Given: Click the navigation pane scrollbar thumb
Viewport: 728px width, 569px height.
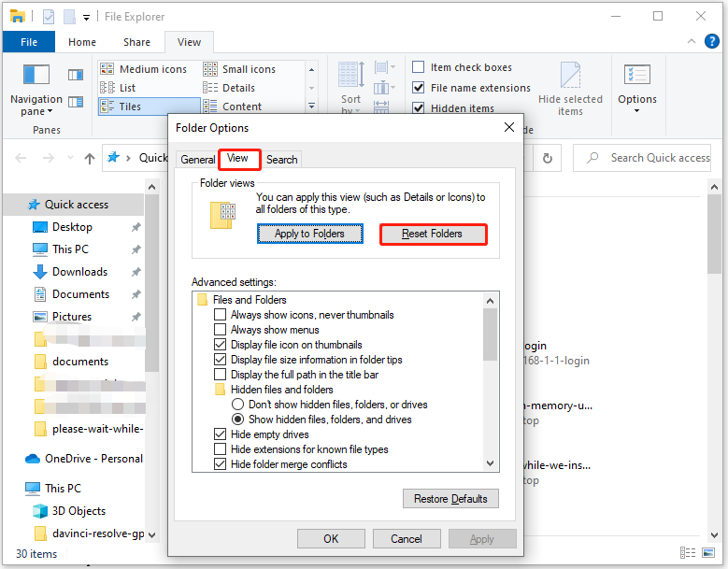Looking at the screenshot, I should click(151, 283).
